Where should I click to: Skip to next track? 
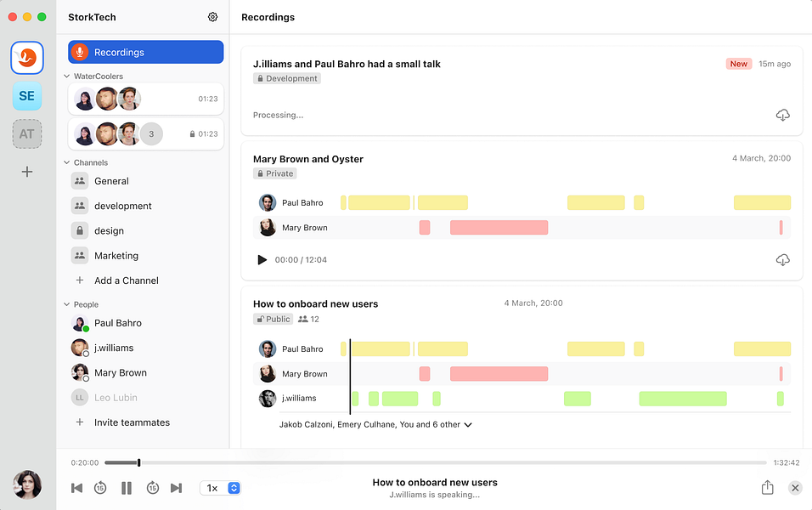click(177, 488)
